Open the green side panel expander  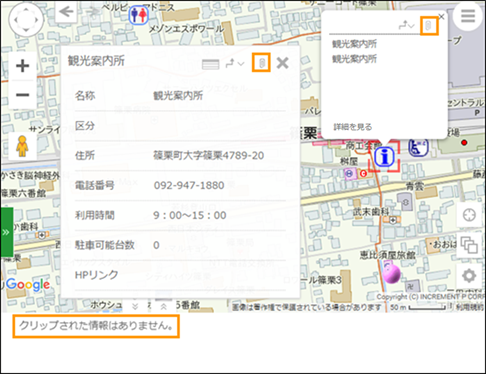click(6, 232)
